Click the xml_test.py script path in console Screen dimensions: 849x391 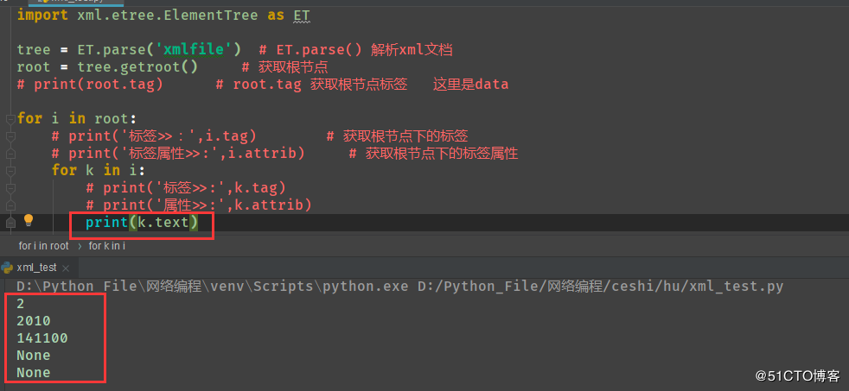tap(600, 286)
